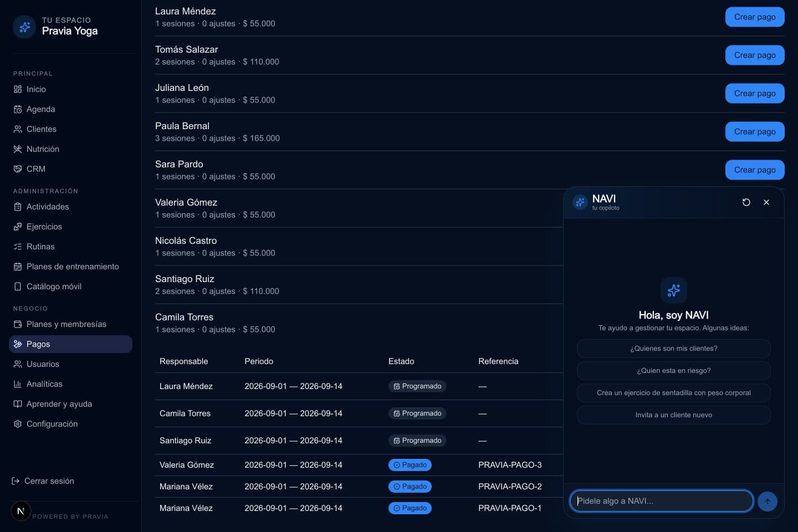Create payment for Laura Méndez

tap(755, 17)
